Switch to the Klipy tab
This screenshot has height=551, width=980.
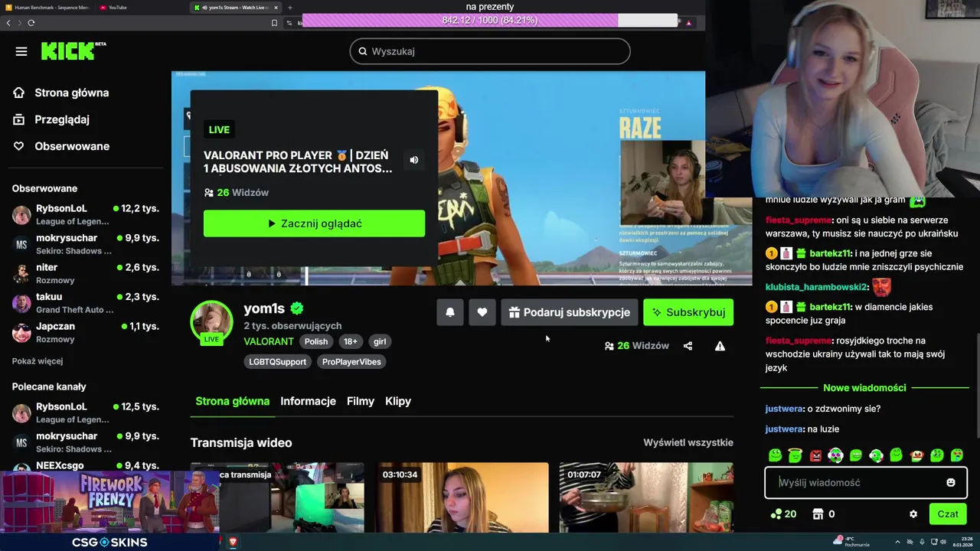click(x=398, y=401)
